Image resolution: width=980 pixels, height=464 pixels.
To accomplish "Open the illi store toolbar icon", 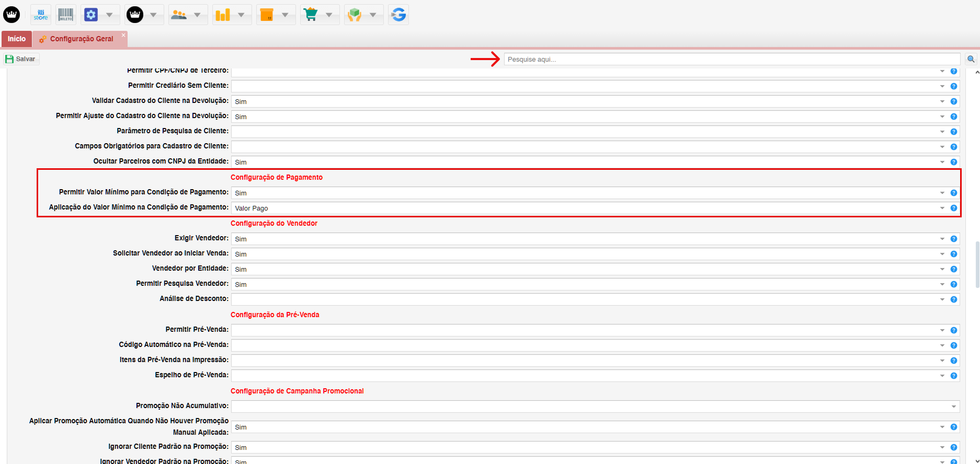I will pos(41,15).
